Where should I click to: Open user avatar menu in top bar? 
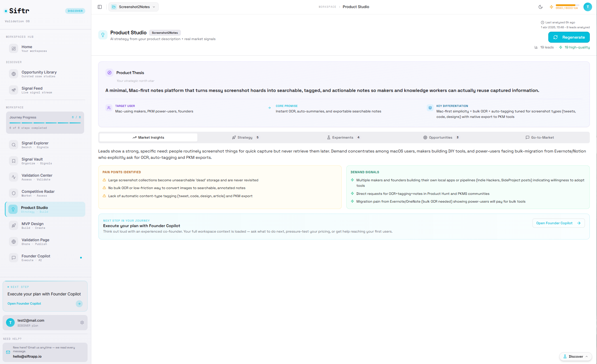click(x=587, y=7)
